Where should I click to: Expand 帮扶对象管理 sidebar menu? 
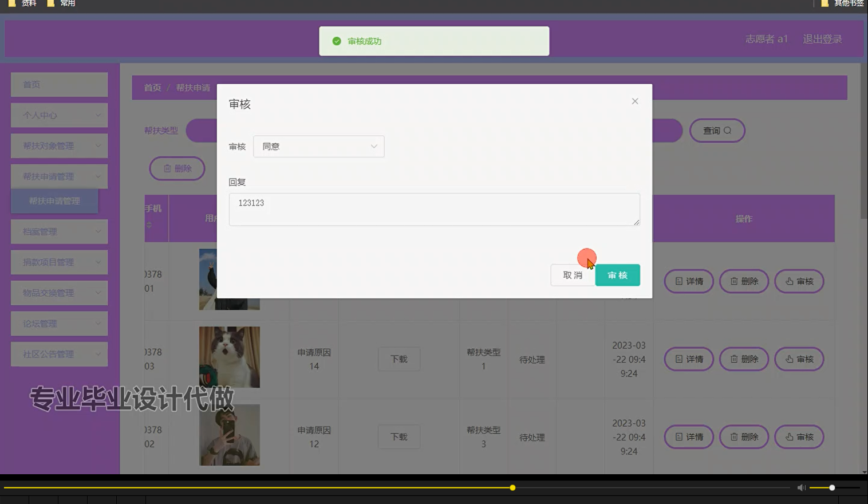(60, 146)
